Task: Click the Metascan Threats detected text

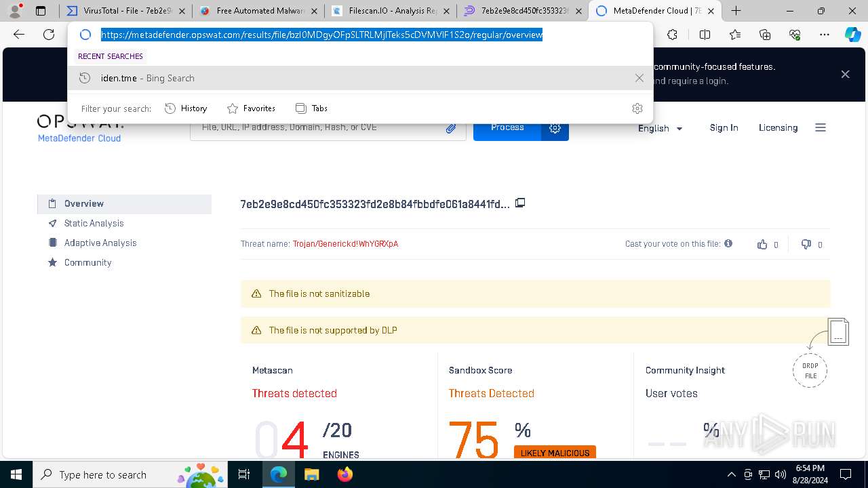Action: [x=294, y=393]
